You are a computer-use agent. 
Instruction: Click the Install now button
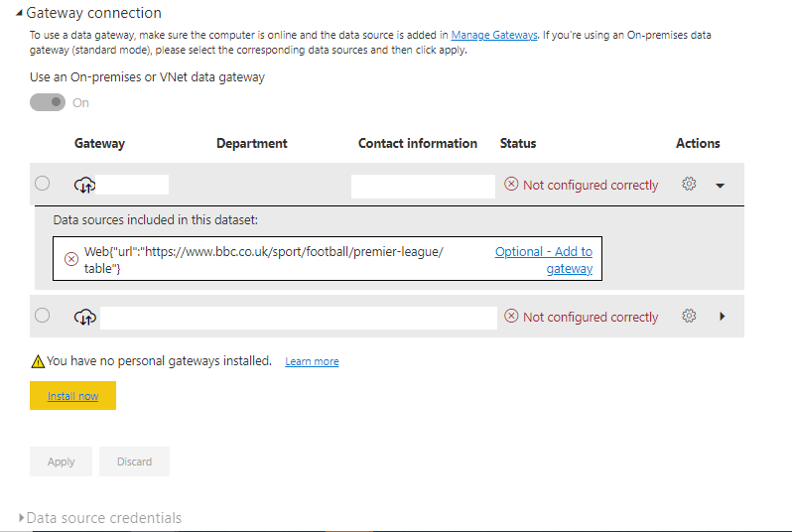click(72, 396)
